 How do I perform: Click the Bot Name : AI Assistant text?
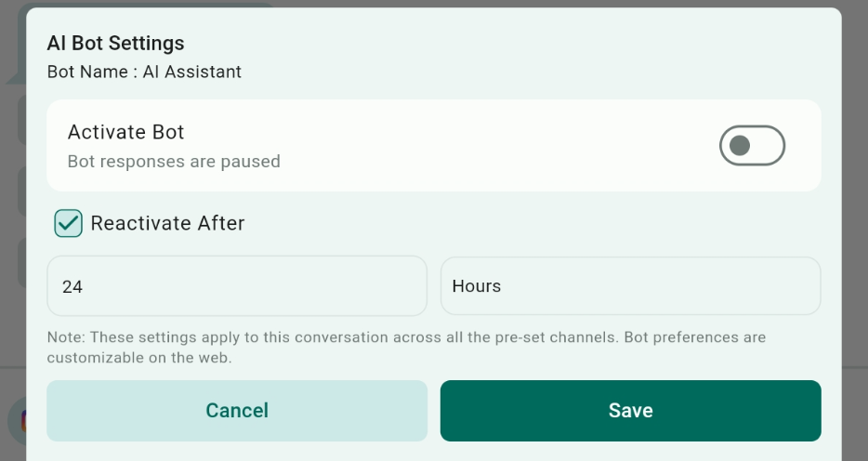pos(144,72)
